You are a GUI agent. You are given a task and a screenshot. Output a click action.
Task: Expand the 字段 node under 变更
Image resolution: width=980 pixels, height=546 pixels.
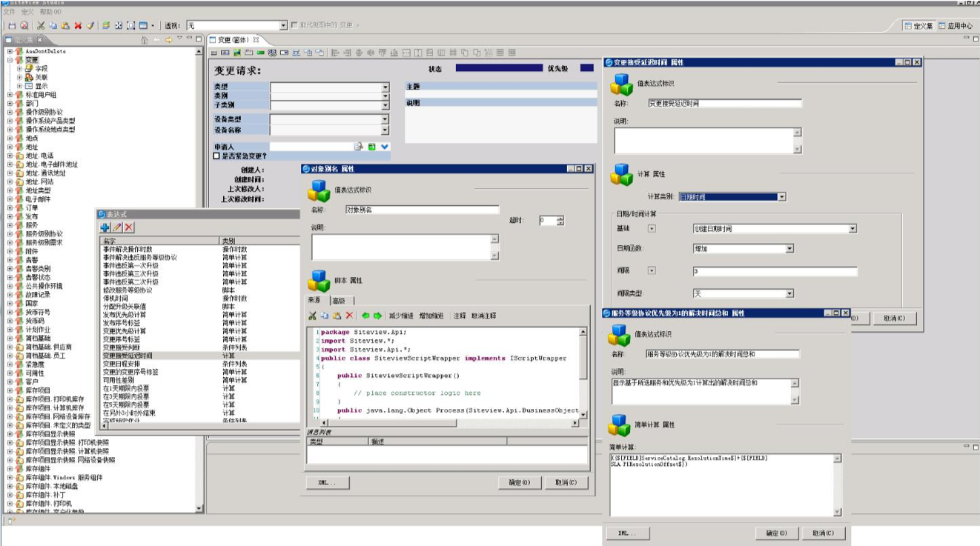(x=19, y=68)
